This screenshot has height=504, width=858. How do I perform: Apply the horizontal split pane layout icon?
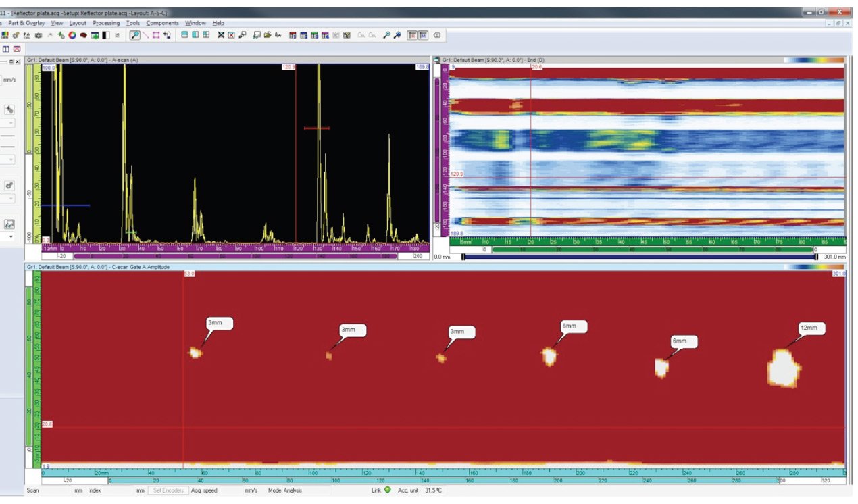[x=184, y=34]
